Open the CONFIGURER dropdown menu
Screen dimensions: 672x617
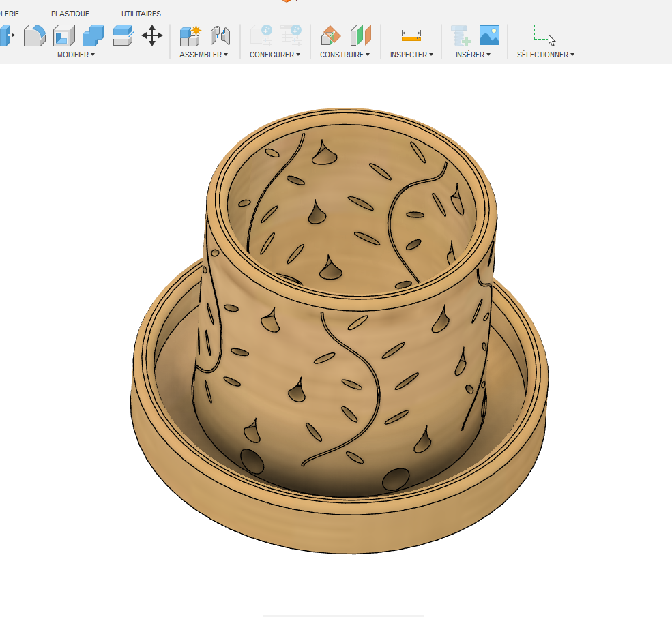(275, 55)
